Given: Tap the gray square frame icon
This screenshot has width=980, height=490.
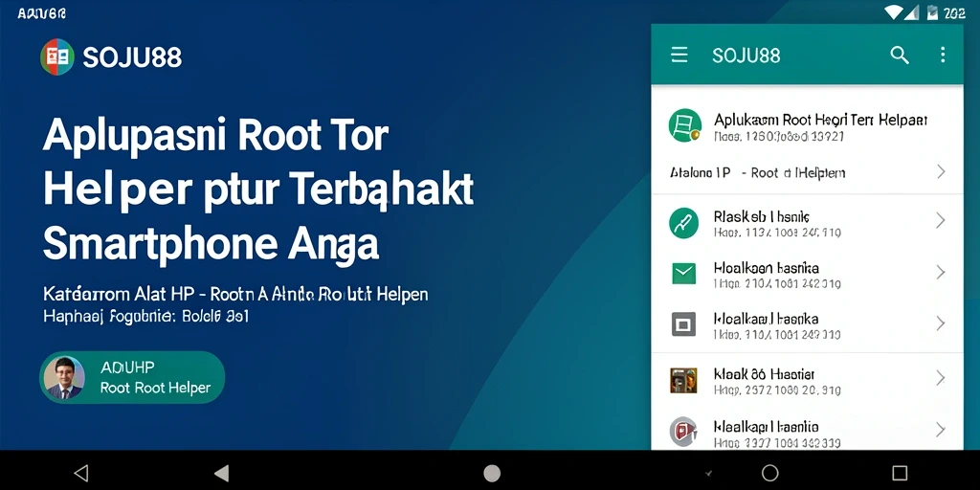Looking at the screenshot, I should (x=683, y=324).
